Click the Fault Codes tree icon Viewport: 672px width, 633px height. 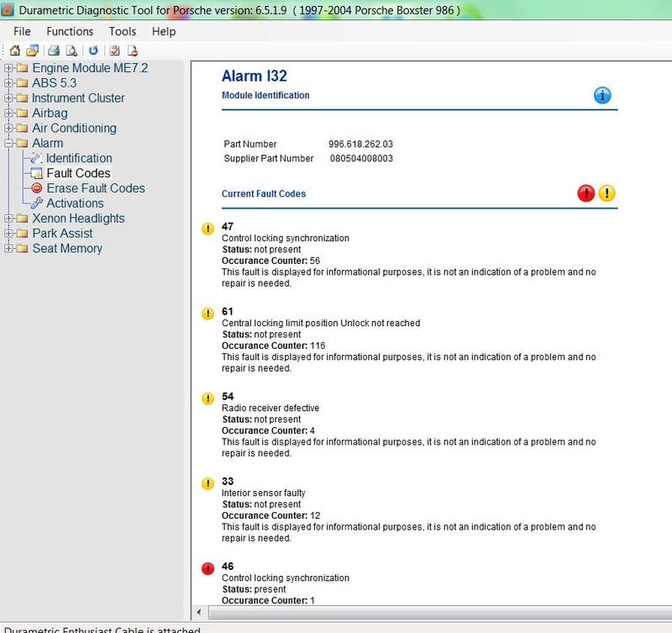37,173
